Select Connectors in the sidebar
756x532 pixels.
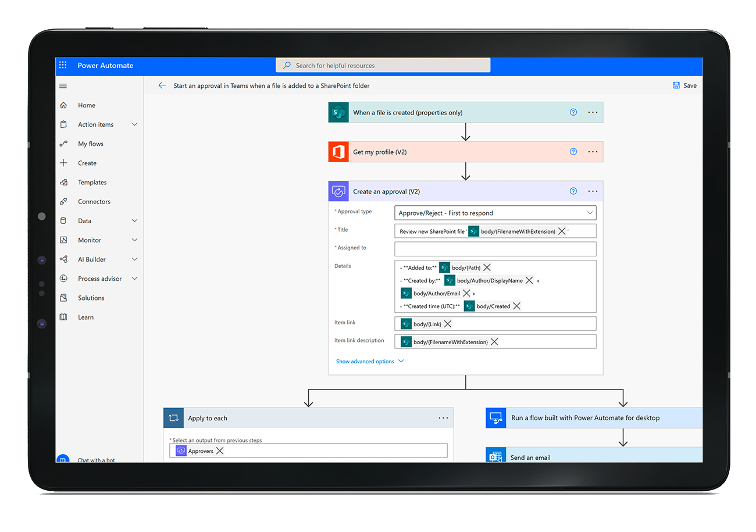tap(94, 202)
